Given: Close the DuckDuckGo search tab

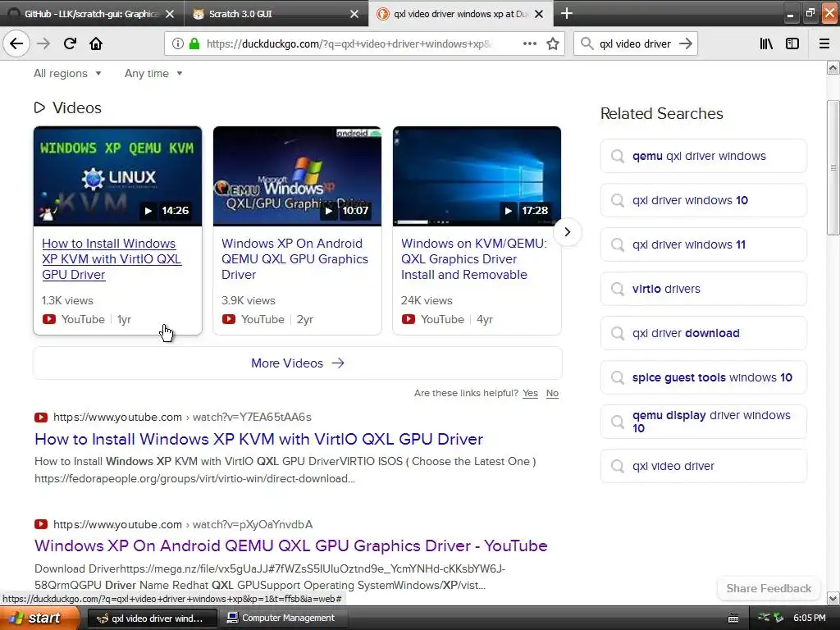Looking at the screenshot, I should [x=539, y=14].
